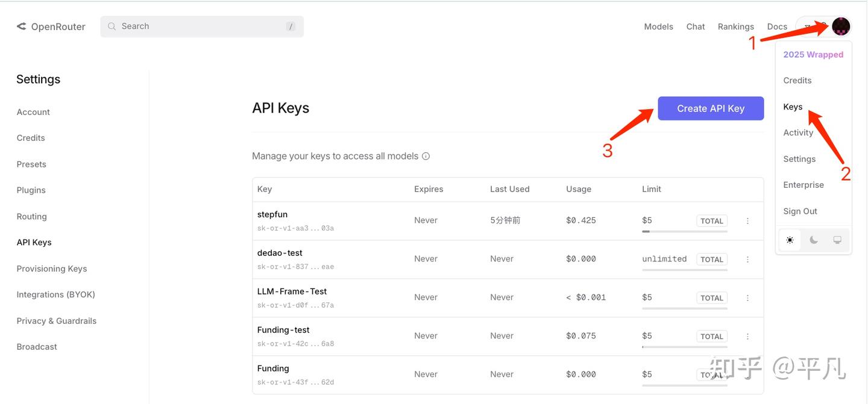Open Provisioning Keys settings page
The width and height of the screenshot is (868, 404).
point(52,269)
